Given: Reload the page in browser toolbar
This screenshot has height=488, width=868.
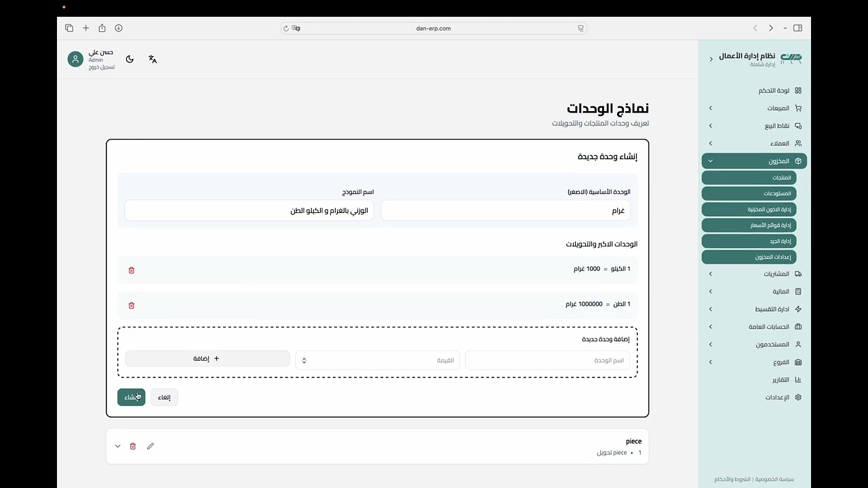Looking at the screenshot, I should coord(286,28).
